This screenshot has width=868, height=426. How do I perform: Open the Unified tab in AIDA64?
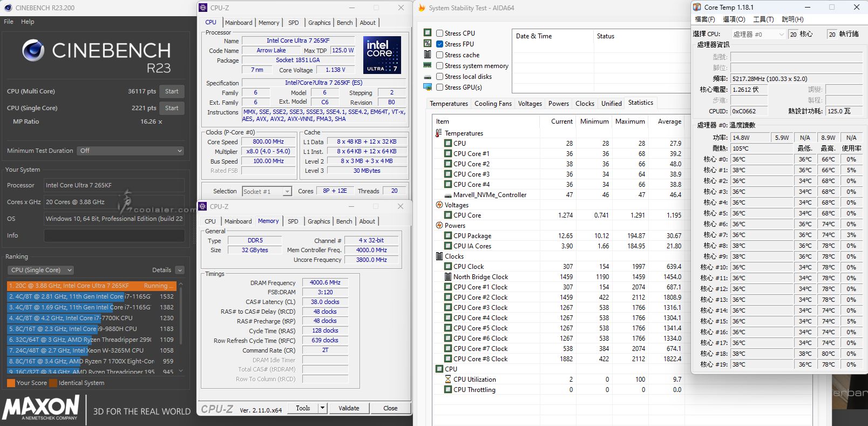pos(612,104)
